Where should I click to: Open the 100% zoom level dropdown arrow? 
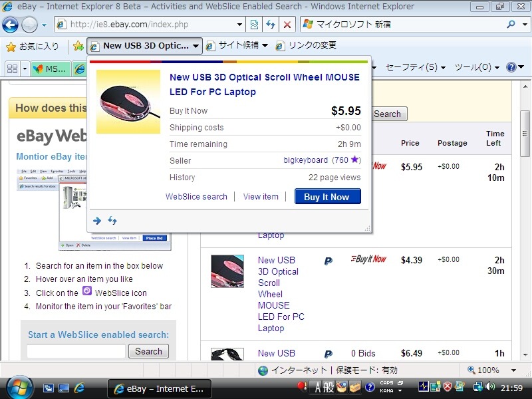tap(513, 370)
